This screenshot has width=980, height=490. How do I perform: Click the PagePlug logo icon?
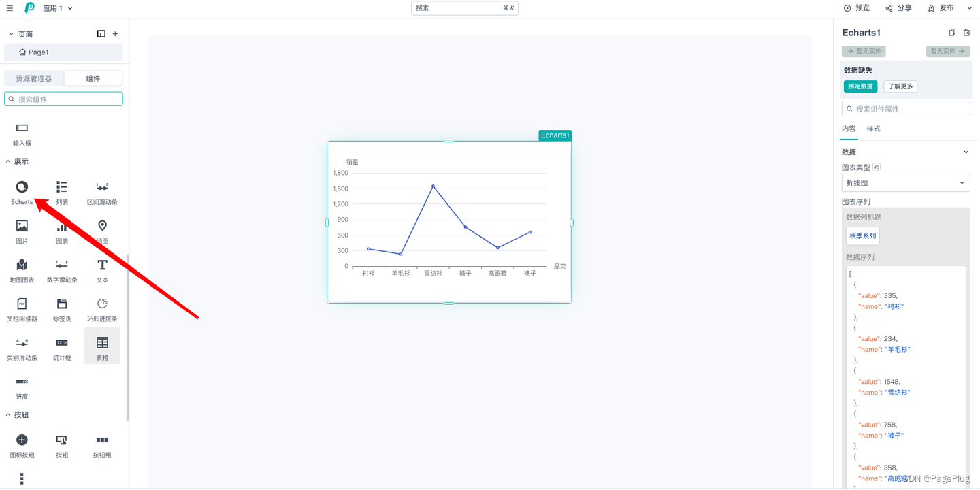coord(29,8)
